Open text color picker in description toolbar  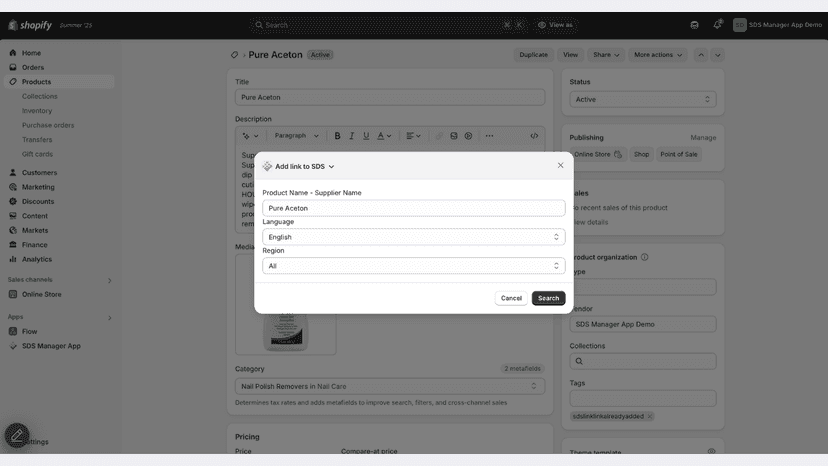[x=384, y=136]
